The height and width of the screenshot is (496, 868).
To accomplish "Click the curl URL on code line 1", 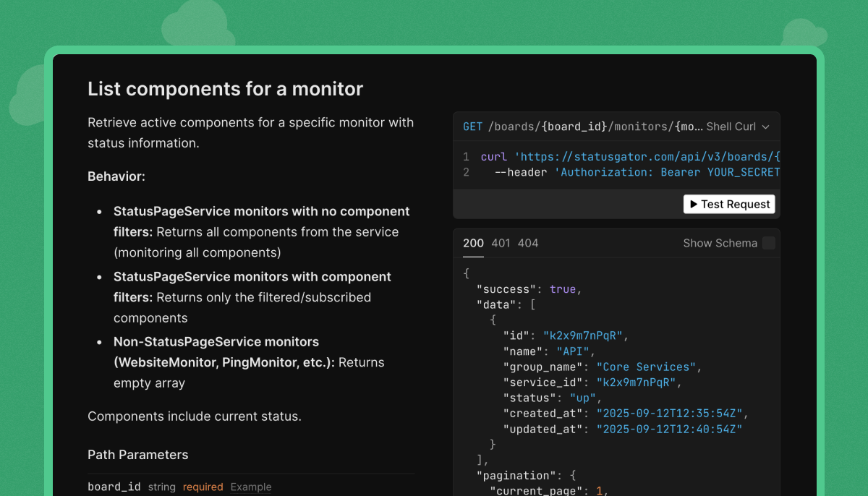I will pos(648,156).
